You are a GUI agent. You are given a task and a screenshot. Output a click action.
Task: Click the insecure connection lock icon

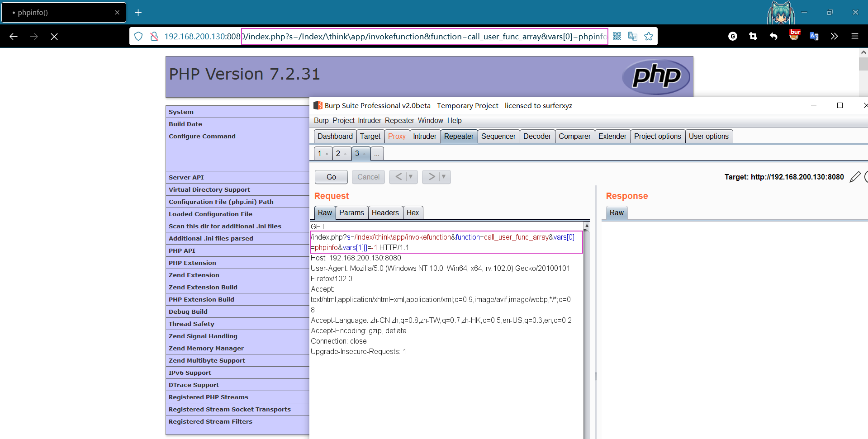(154, 36)
